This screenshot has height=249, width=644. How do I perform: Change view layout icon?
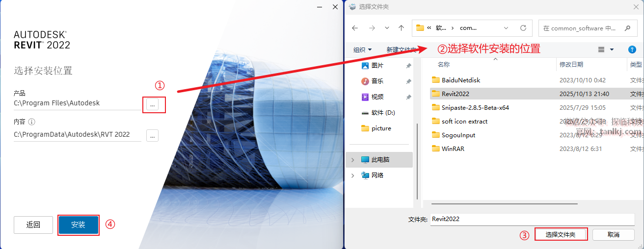click(601, 50)
